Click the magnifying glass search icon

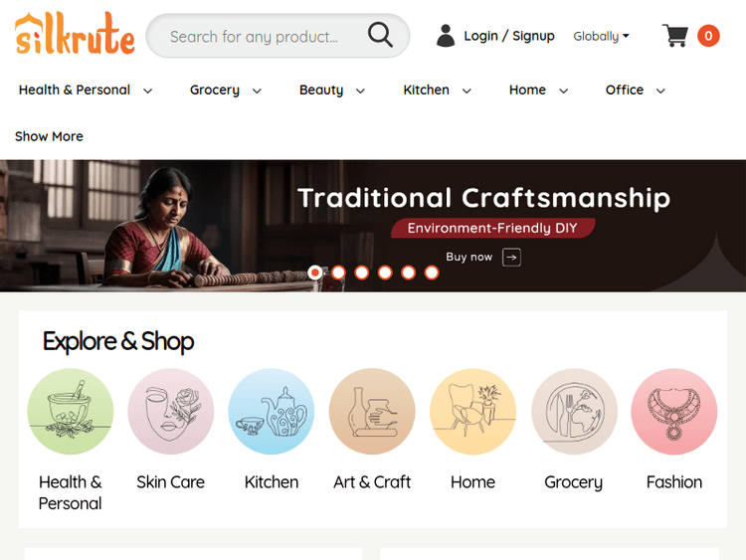380,35
